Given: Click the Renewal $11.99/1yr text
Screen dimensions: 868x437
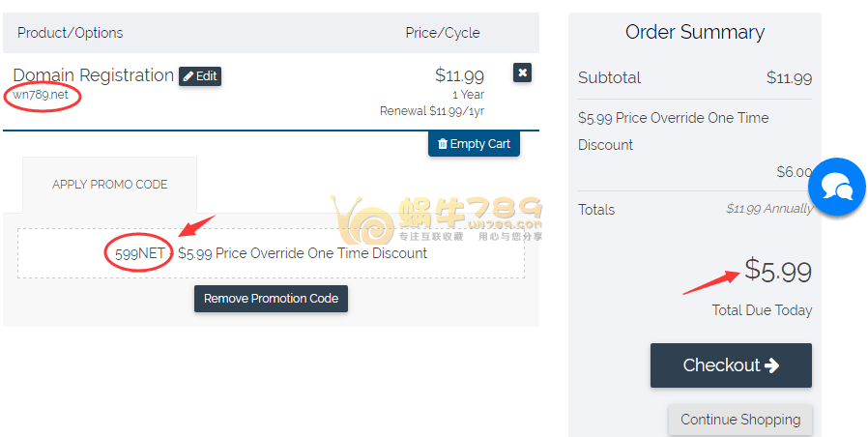Looking at the screenshot, I should (x=432, y=111).
